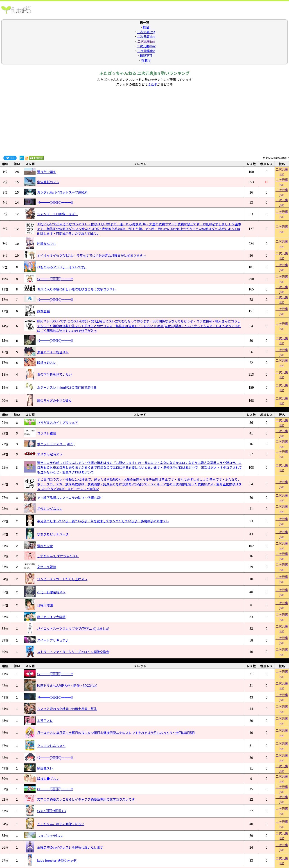Click the 更新:2023/07/3 07:12 timestamp
Screen dimensions: 289x868
pyautogui.click(x=275, y=158)
